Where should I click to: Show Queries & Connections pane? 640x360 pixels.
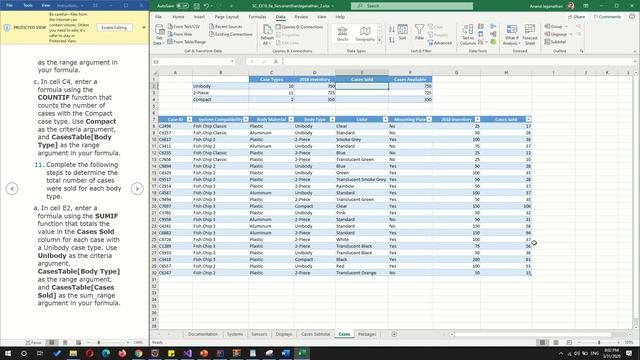[x=299, y=27]
